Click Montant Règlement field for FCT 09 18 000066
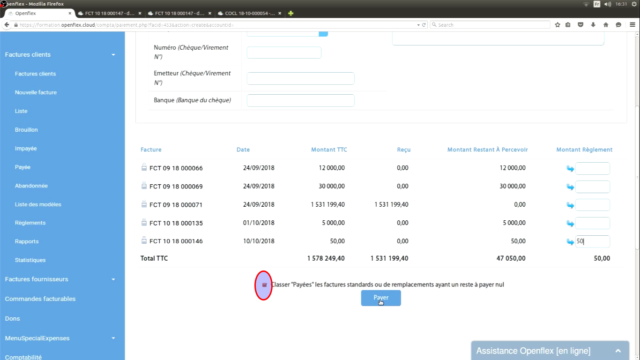This screenshot has width=640, height=360. tap(593, 168)
